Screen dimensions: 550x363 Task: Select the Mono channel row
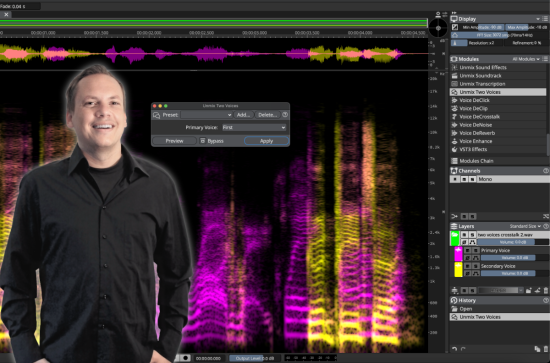pos(499,179)
